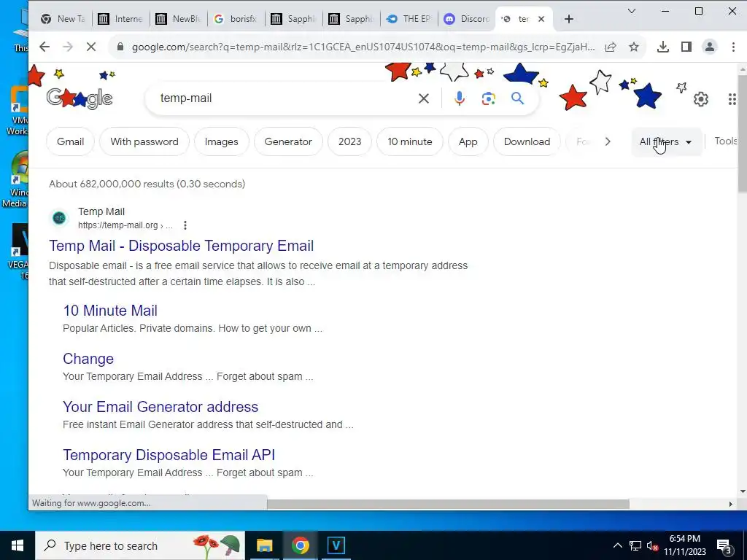Click the muted volume tray icon
This screenshot has width=747, height=560.
pyautogui.click(x=652, y=545)
